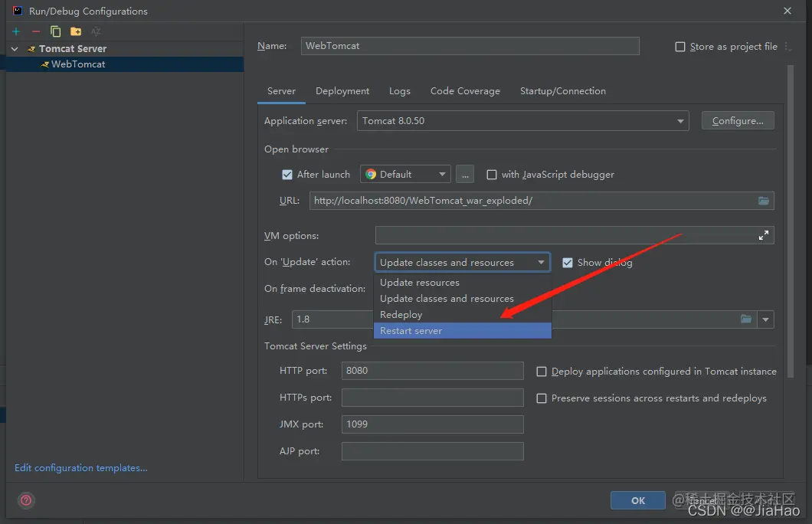
Task: Select the WebTomcat configuration
Action: 124,64
